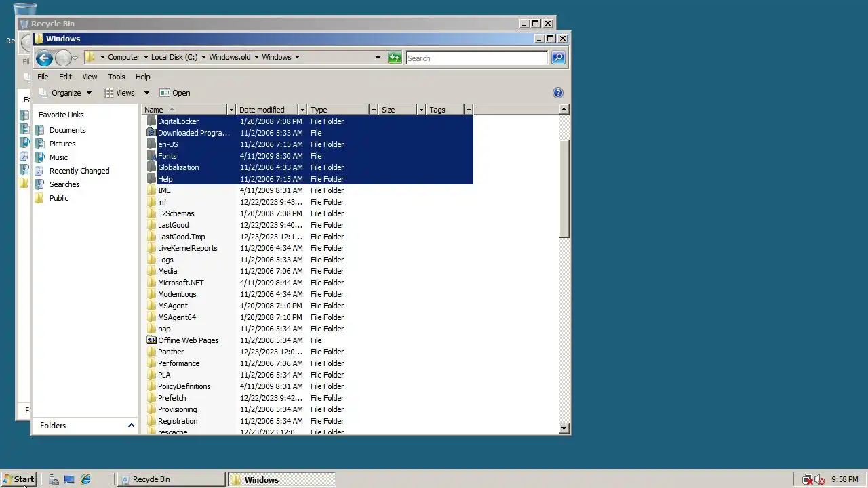Select the LastGood folder icon
This screenshot has width=868, height=488.
[152, 225]
